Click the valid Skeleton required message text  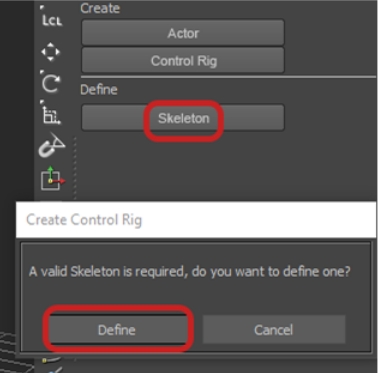click(x=189, y=271)
